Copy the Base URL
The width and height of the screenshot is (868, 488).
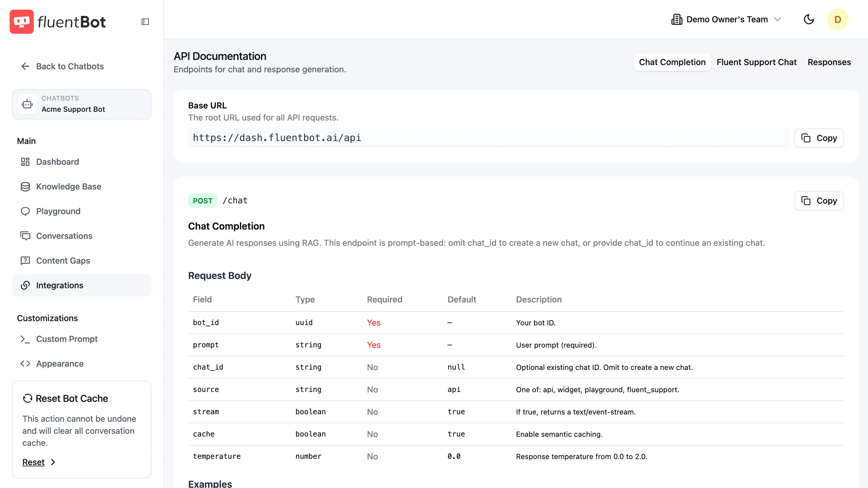[819, 138]
